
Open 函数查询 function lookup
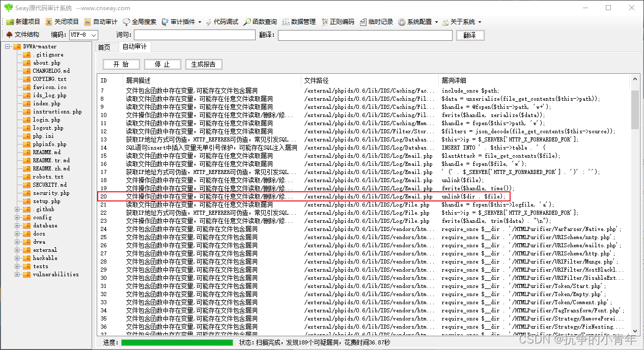[260, 22]
